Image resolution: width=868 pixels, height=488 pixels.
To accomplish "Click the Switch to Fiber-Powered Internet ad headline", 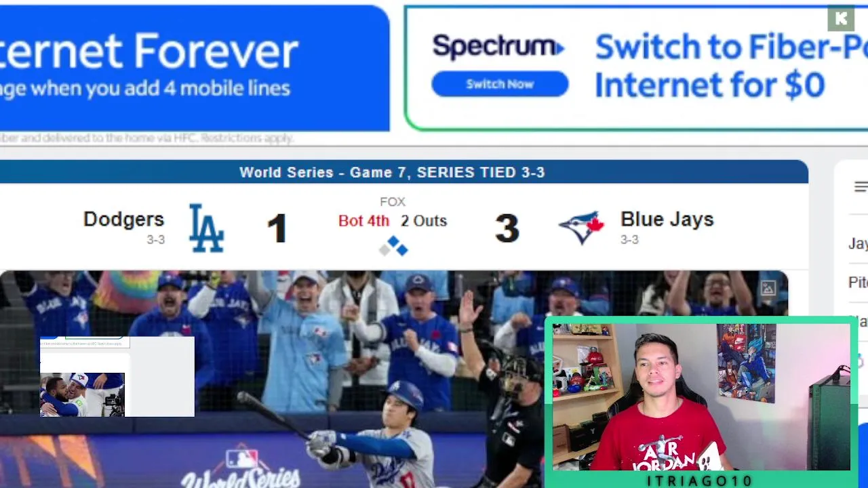I will pos(731,66).
